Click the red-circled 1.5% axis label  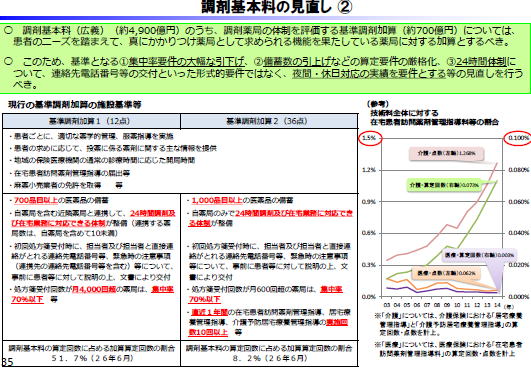(x=369, y=138)
